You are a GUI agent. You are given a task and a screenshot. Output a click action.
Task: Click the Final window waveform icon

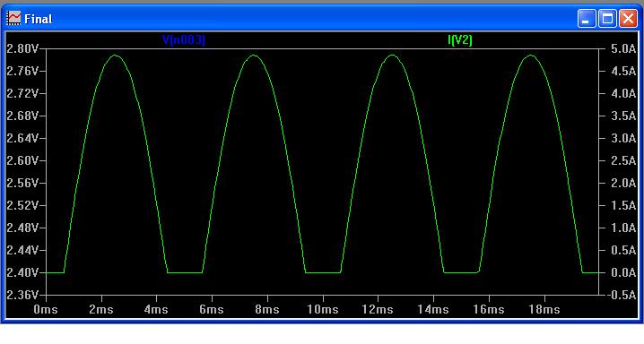point(13,19)
